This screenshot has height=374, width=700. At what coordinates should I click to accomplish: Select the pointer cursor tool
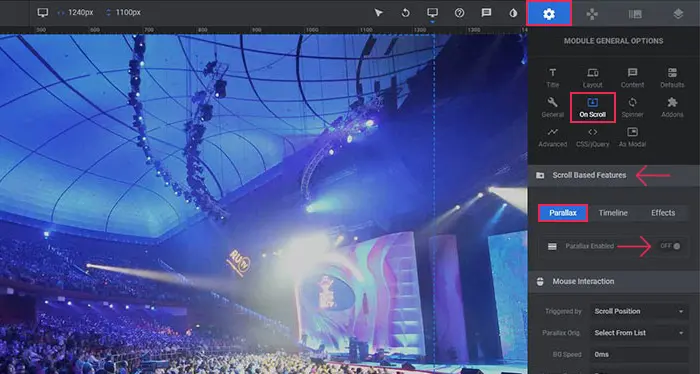[x=379, y=12]
